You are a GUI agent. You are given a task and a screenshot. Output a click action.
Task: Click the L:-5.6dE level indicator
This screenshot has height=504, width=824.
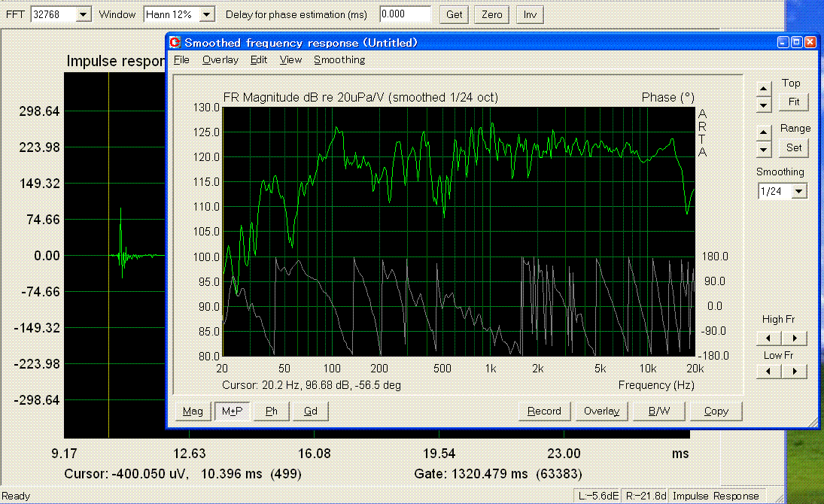tap(598, 496)
